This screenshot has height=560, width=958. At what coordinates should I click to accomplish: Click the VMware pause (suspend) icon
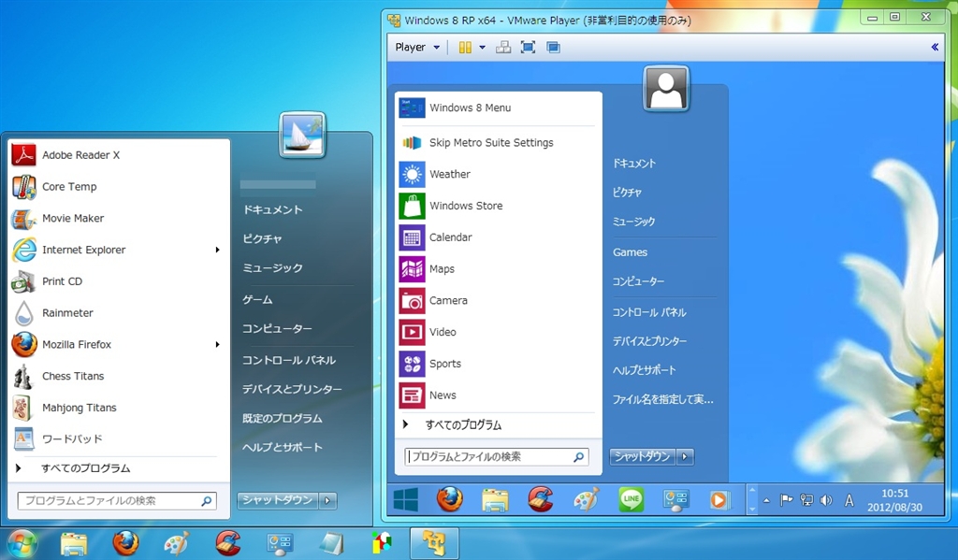[x=465, y=47]
